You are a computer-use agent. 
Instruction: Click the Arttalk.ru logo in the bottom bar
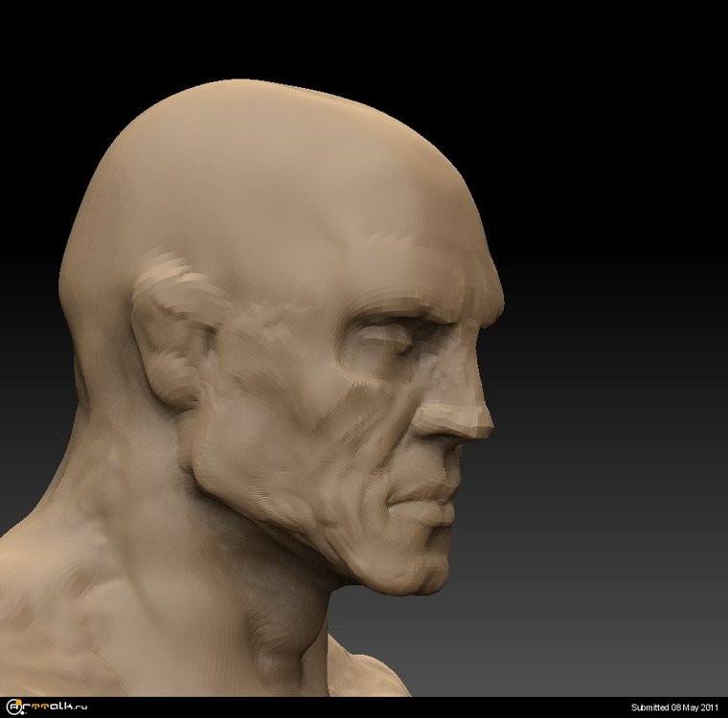pyautogui.click(x=46, y=707)
